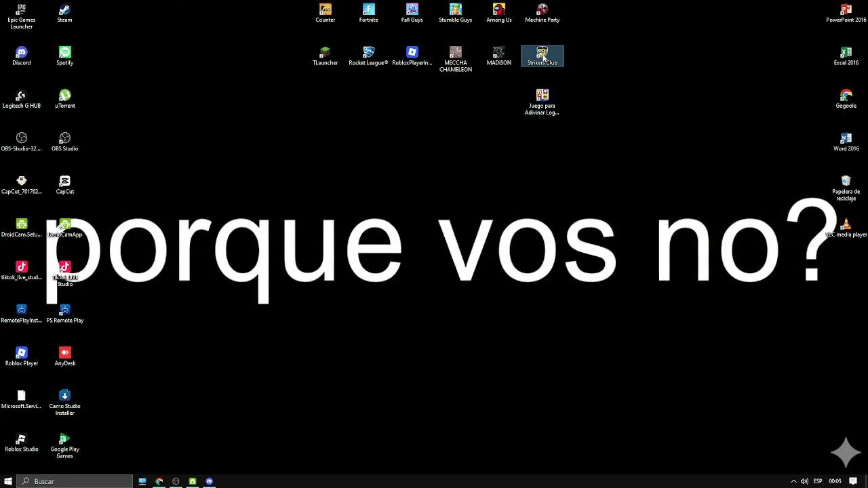Open the Roblox Studio desktop icon
The height and width of the screenshot is (488, 868).
coord(21,442)
